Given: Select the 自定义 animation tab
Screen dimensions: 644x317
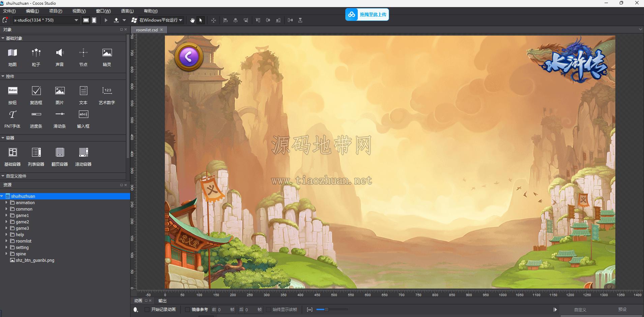Looking at the screenshot, I should [580, 310].
